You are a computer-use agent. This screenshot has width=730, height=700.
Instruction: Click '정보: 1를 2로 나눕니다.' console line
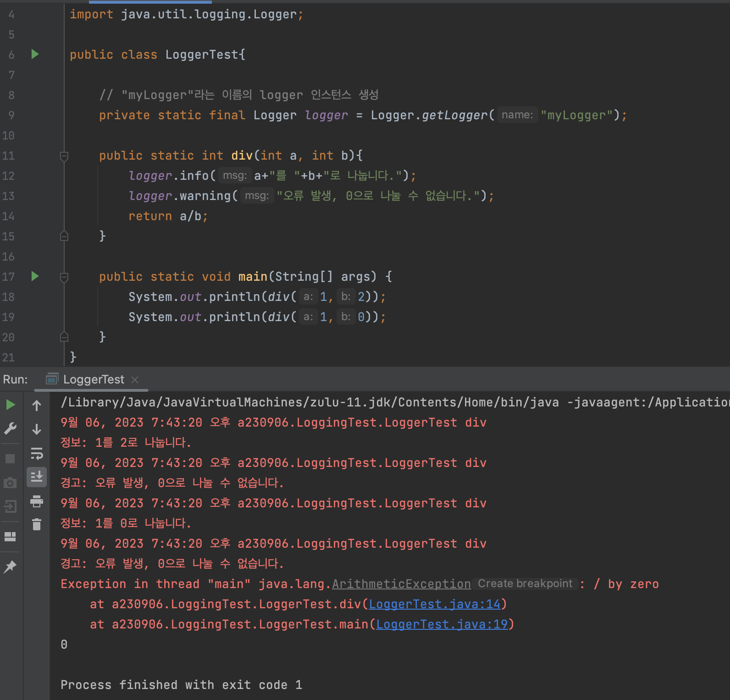[x=126, y=443]
